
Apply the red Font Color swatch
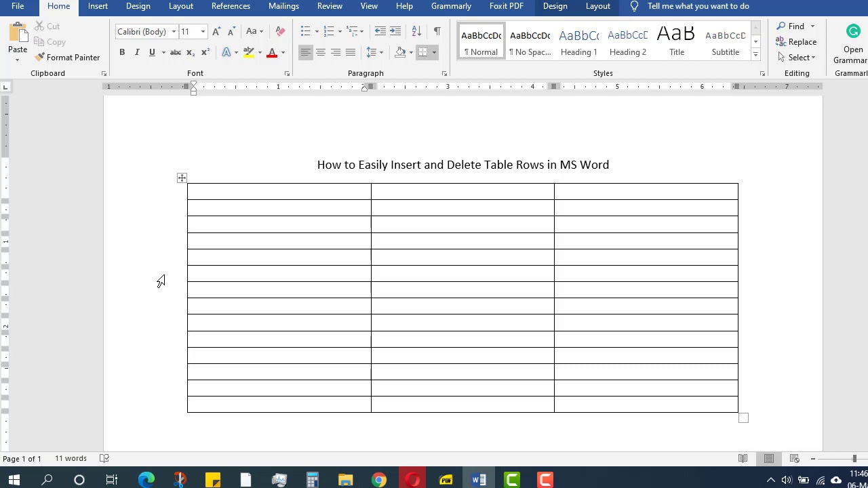click(x=272, y=52)
